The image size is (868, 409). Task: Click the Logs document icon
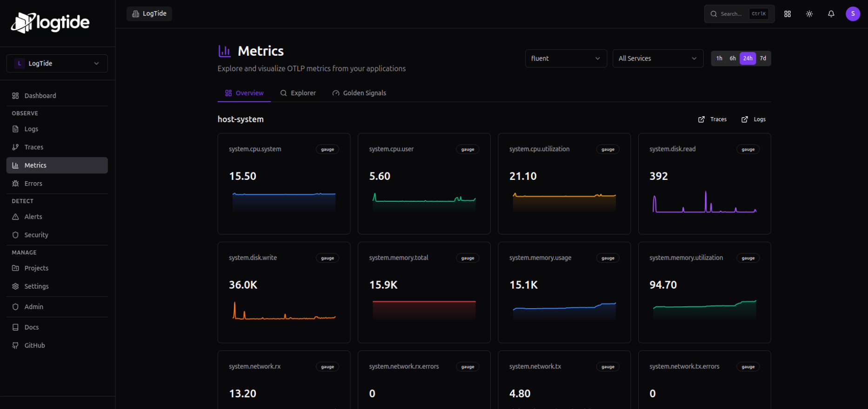[15, 129]
